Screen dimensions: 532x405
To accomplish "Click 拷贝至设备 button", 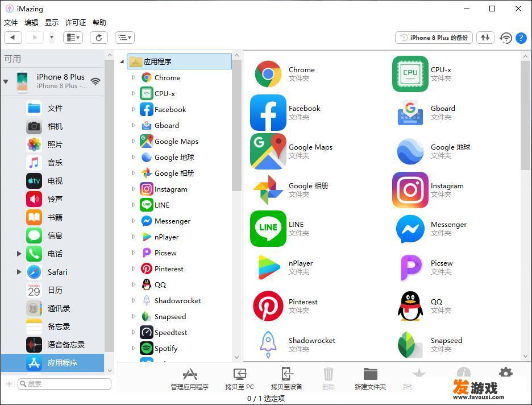I will pyautogui.click(x=286, y=379).
